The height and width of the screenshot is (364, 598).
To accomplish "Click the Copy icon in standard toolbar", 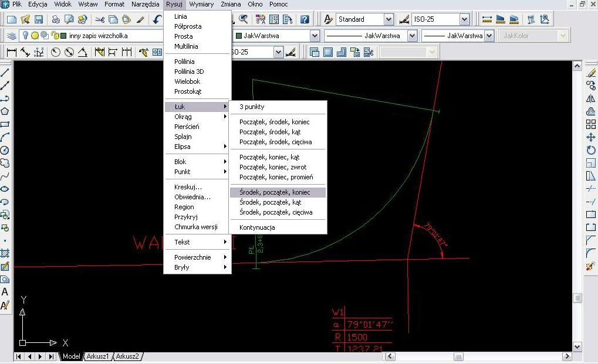I will [x=113, y=19].
